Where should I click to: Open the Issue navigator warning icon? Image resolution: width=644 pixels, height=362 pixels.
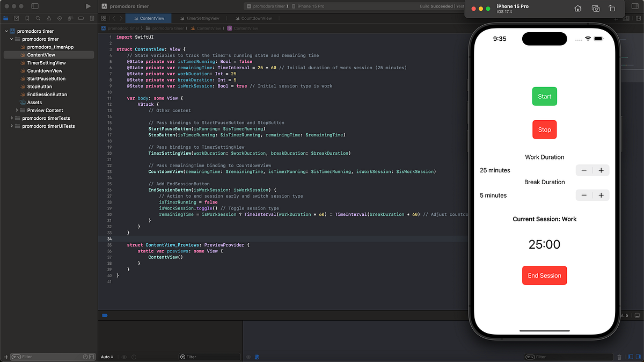pyautogui.click(x=49, y=17)
